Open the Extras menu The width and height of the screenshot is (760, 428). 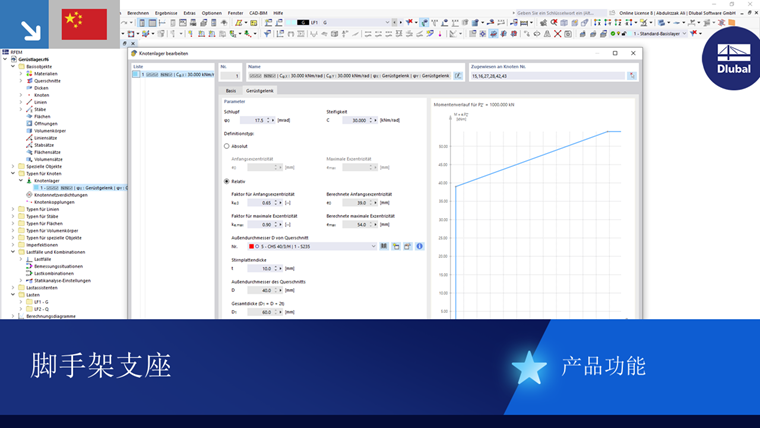[190, 13]
